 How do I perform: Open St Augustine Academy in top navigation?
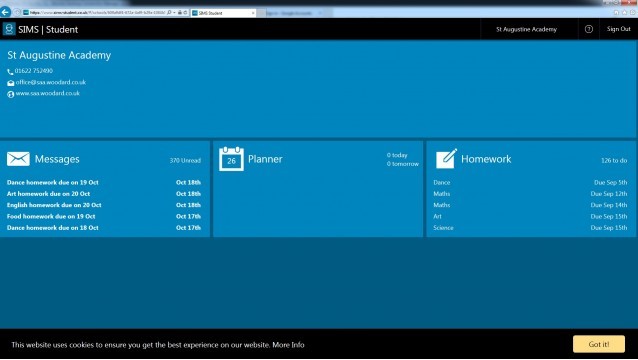[526, 29]
